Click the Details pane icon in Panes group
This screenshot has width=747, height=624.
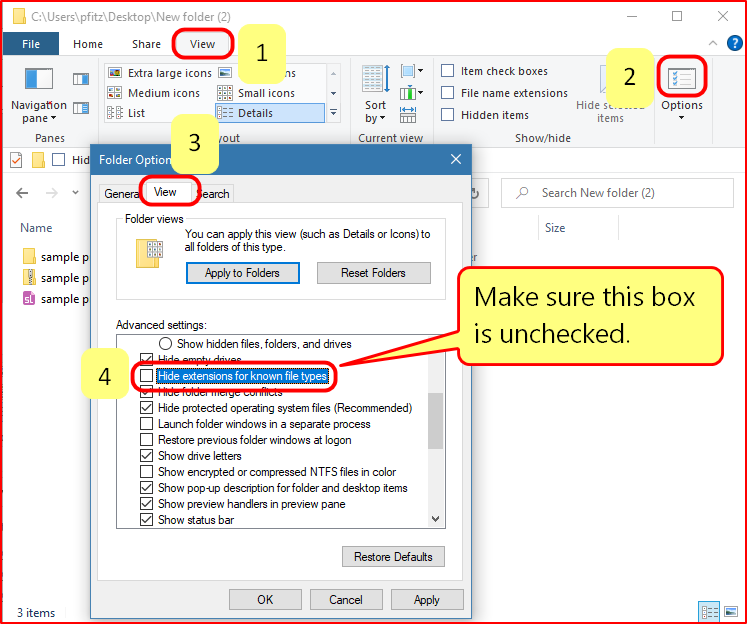point(81,108)
